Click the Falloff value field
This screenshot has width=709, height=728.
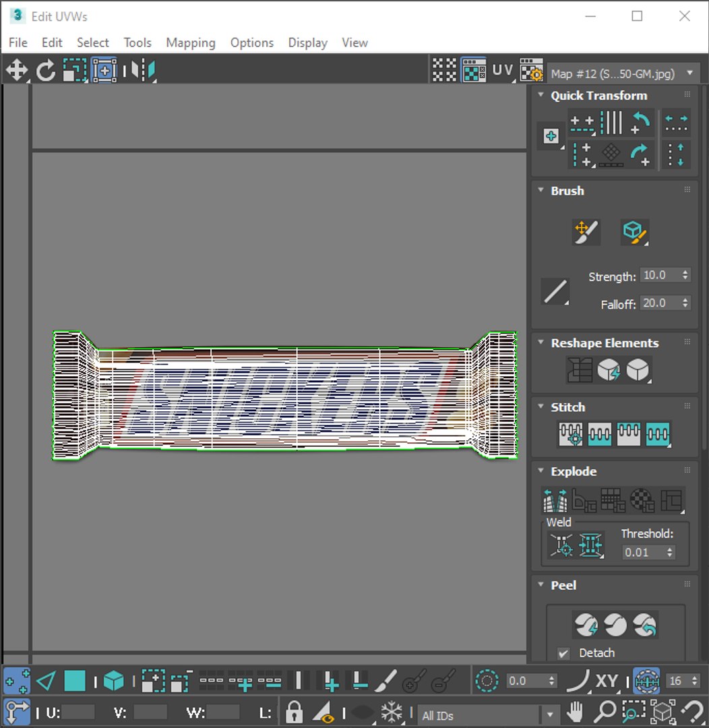pos(659,303)
